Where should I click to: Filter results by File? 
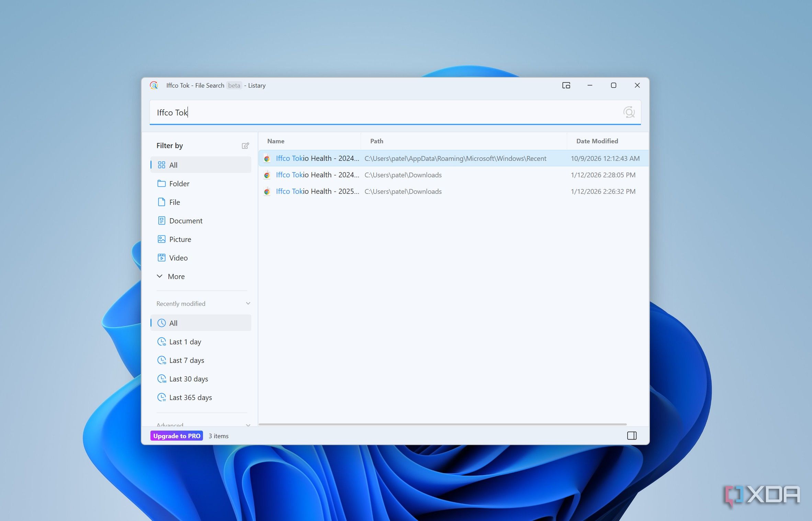pyautogui.click(x=201, y=202)
